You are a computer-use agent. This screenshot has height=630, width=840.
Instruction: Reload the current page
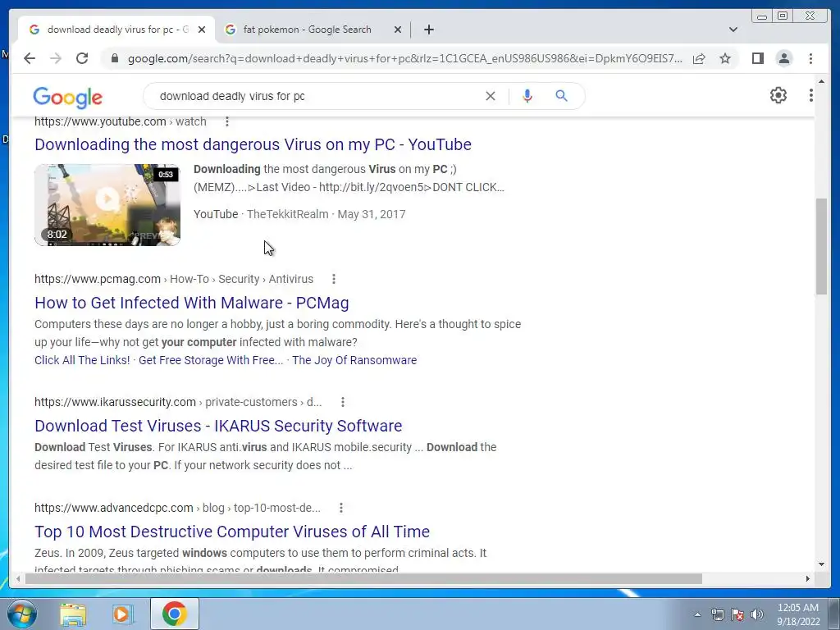(82, 58)
